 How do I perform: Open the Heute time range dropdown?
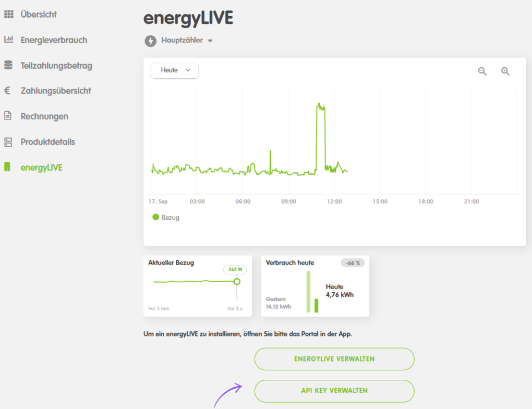[175, 70]
